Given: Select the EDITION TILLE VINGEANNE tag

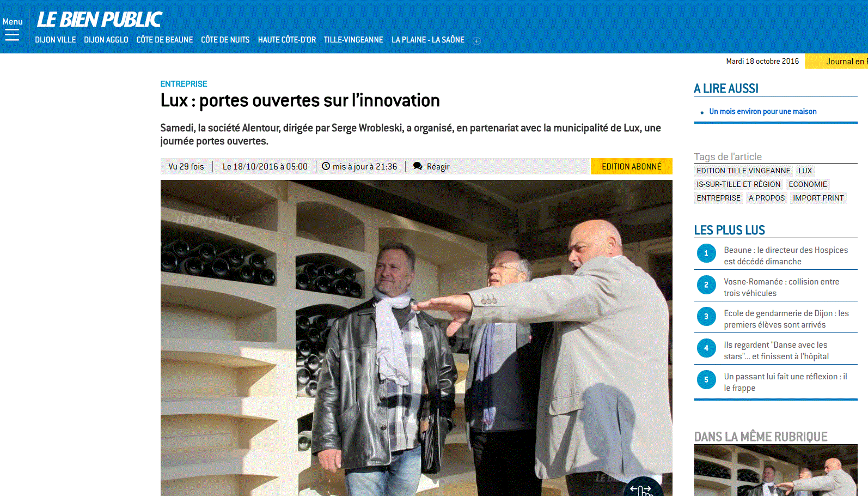Looking at the screenshot, I should point(743,171).
